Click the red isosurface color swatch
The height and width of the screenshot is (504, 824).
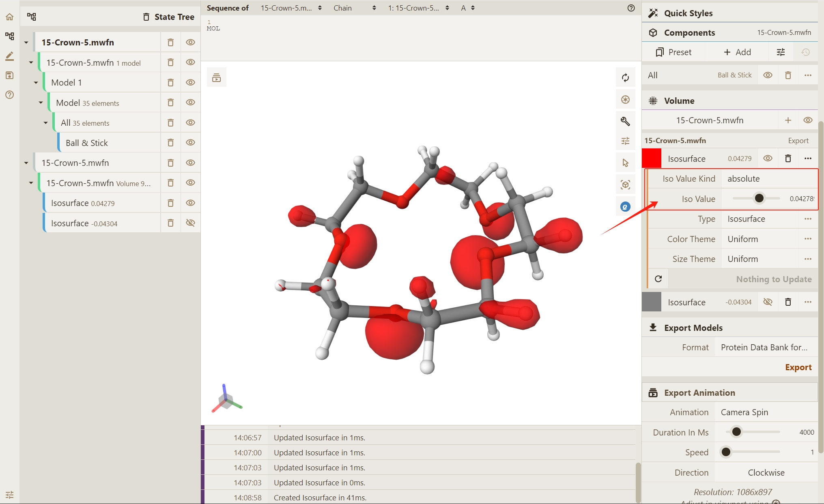[x=652, y=159]
